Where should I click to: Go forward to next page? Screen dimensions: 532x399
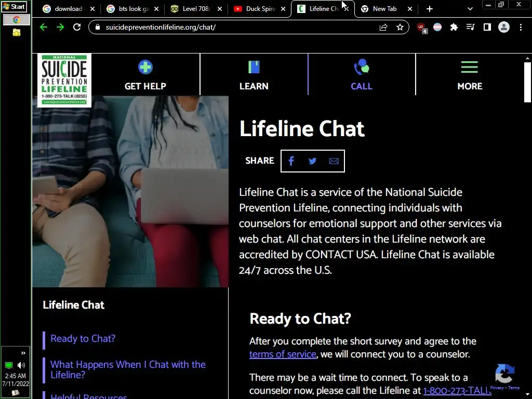60,27
